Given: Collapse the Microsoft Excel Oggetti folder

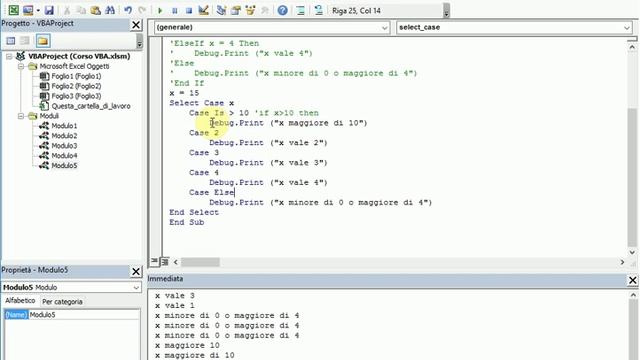Looking at the screenshot, I should tap(21, 66).
